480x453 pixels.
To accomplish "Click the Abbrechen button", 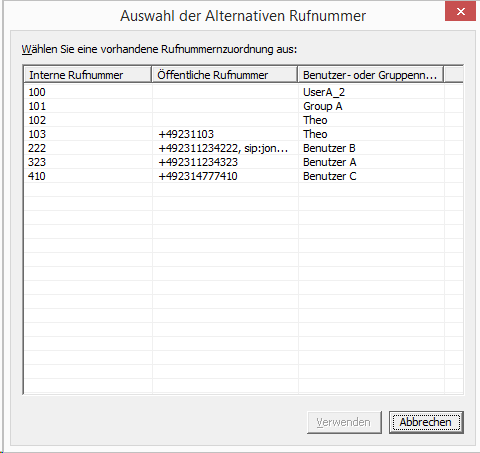I will [426, 422].
